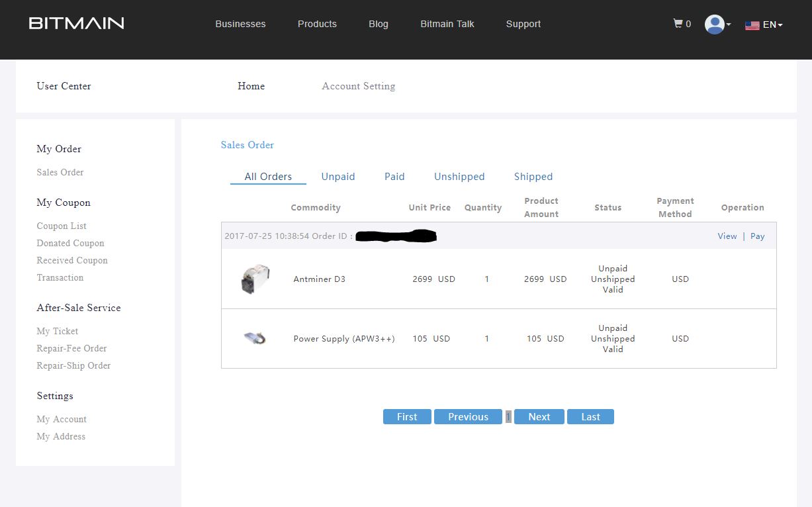Click the Antminer D3 Unpaid status text
The image size is (812, 507).
(x=613, y=269)
